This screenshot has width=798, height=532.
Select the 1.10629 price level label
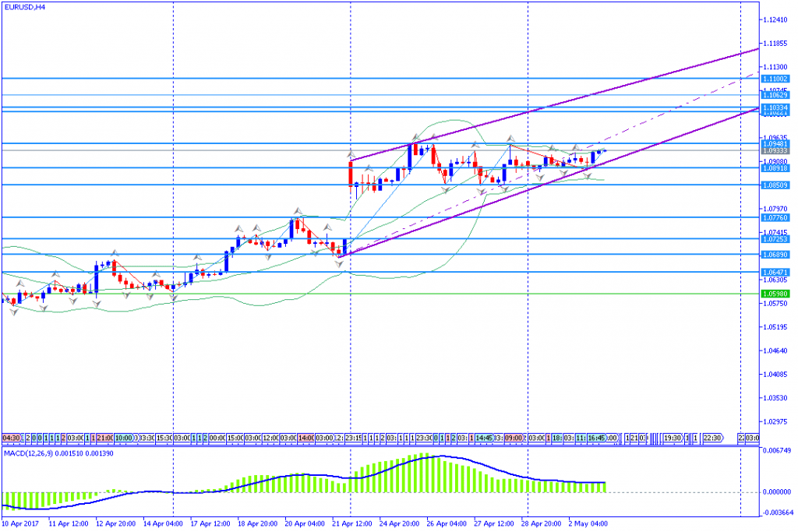775,95
